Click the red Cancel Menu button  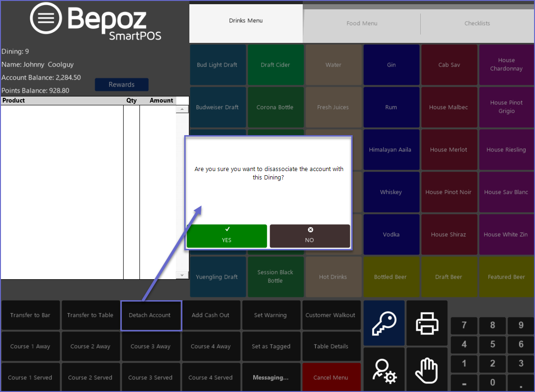331,378
